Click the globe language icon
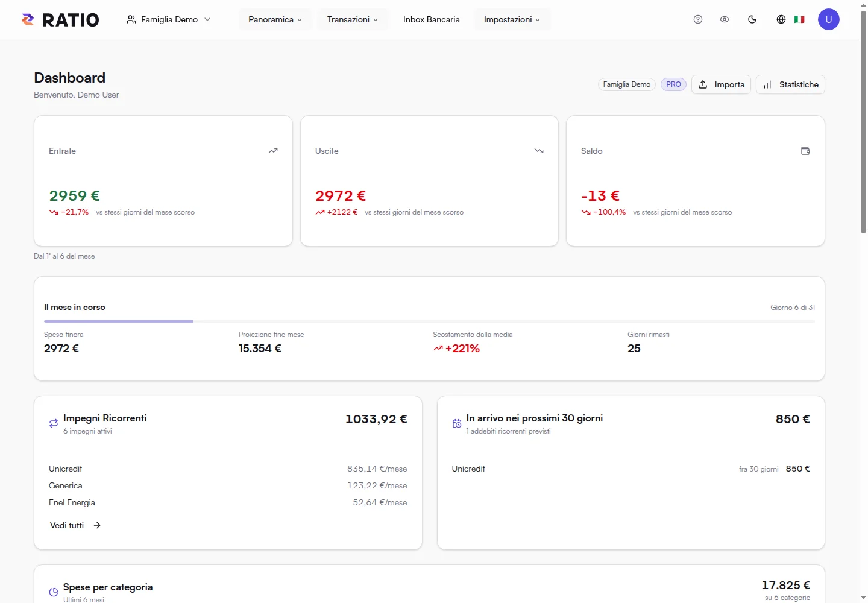The width and height of the screenshot is (868, 603). (x=781, y=19)
